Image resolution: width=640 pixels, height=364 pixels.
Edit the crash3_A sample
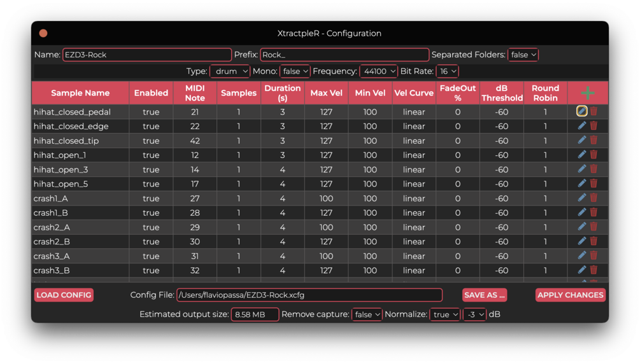click(x=581, y=255)
